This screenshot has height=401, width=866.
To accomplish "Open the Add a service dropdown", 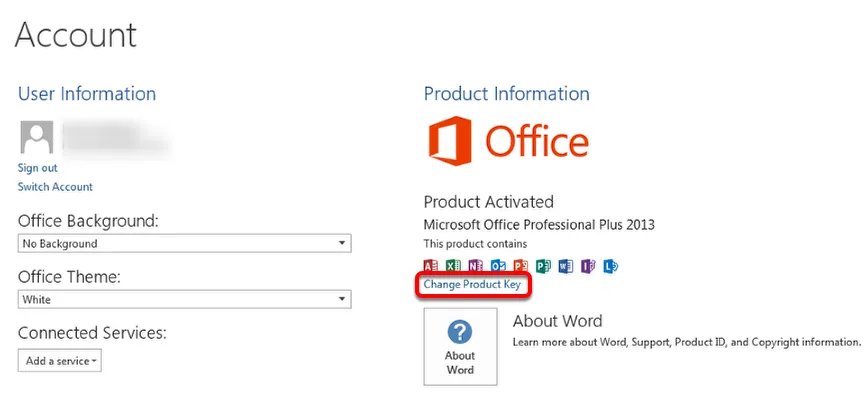I will [60, 360].
